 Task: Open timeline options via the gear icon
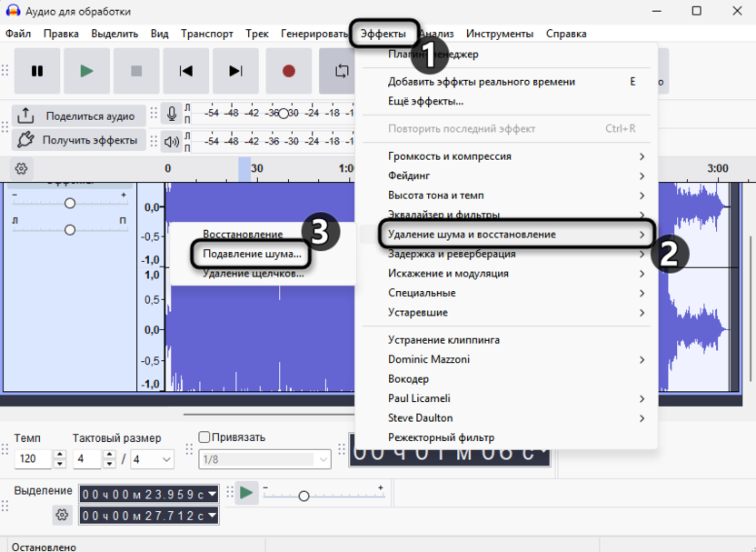pyautogui.click(x=22, y=168)
